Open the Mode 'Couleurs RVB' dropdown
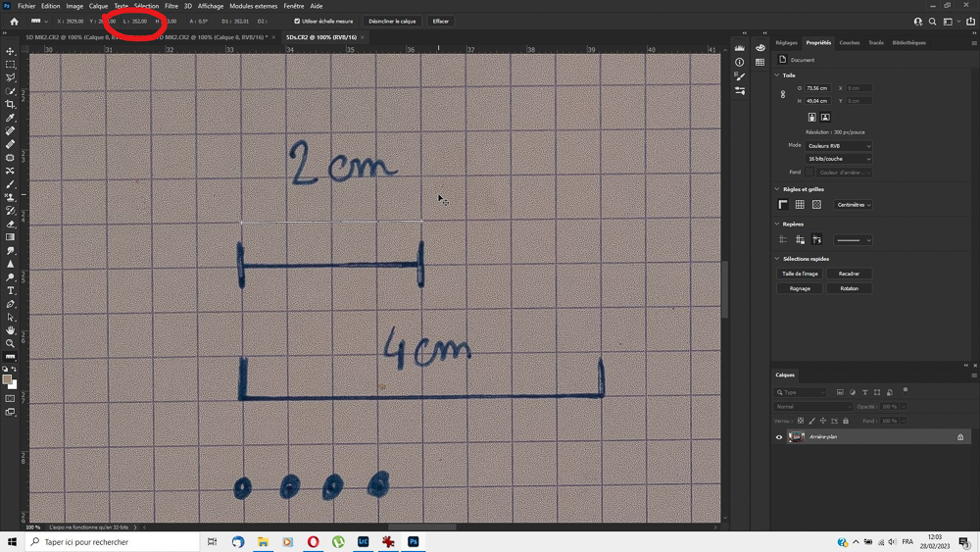 [838, 146]
